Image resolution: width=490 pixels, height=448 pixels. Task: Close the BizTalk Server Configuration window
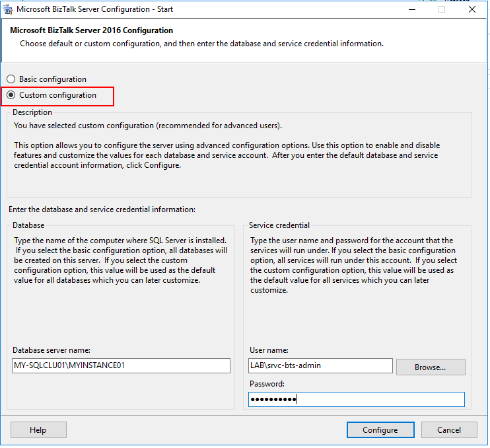click(x=472, y=9)
